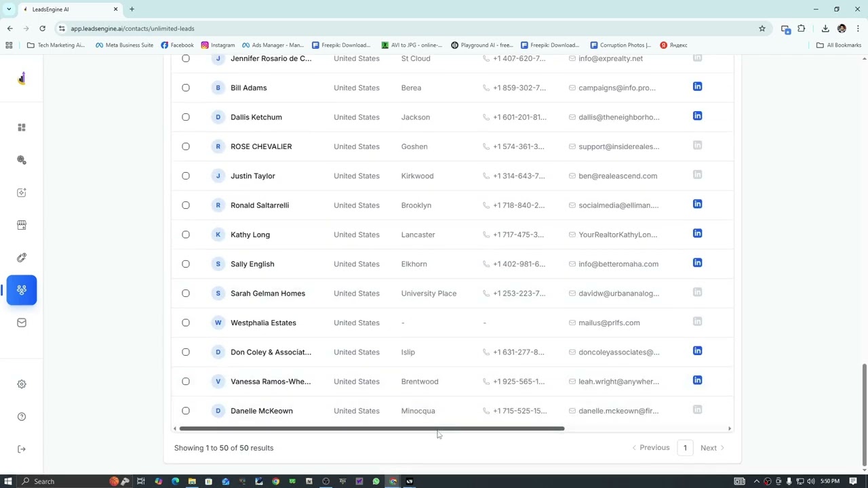
Task: Select the checkbox for Bill Adams
Action: tap(186, 87)
